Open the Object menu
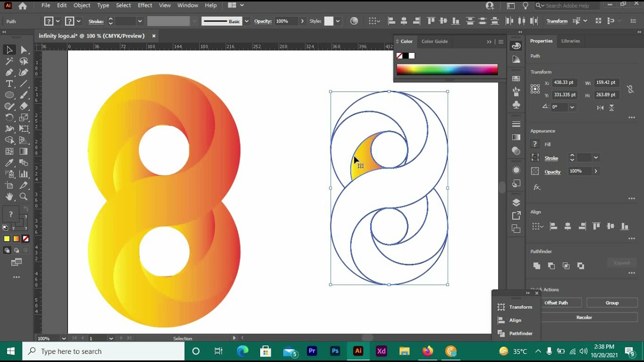This screenshot has width=644, height=362. coord(82,6)
